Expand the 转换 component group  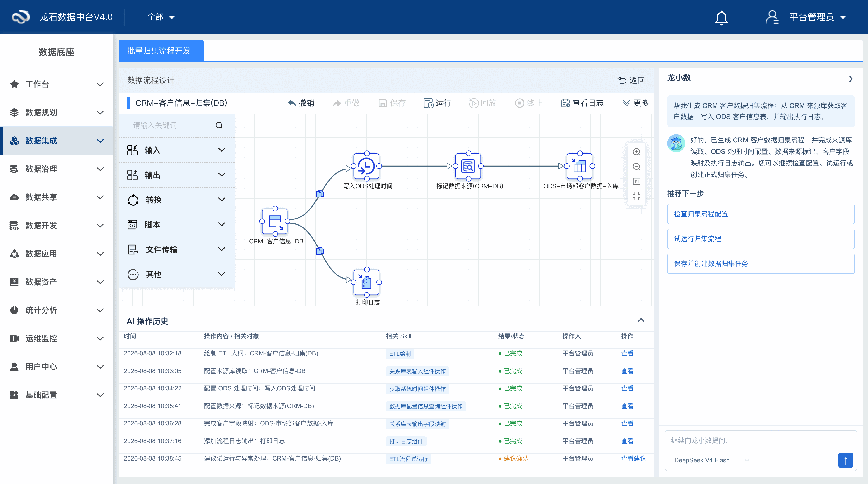coord(177,200)
